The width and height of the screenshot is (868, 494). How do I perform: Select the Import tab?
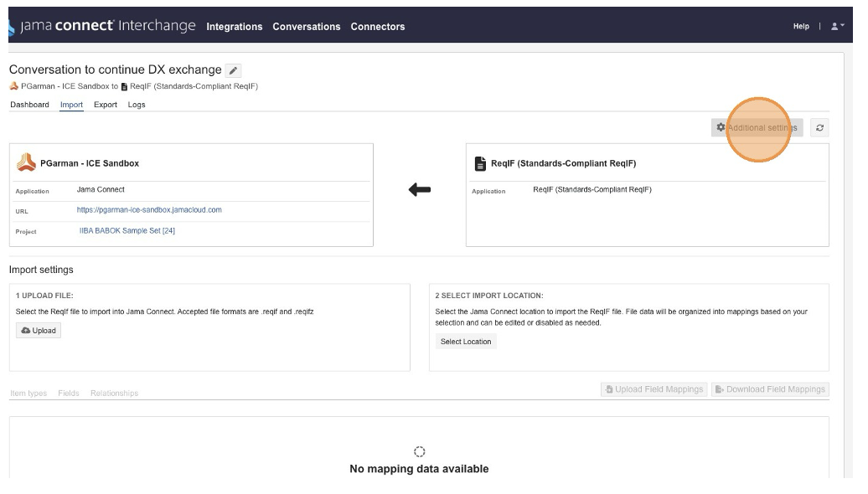coord(71,105)
